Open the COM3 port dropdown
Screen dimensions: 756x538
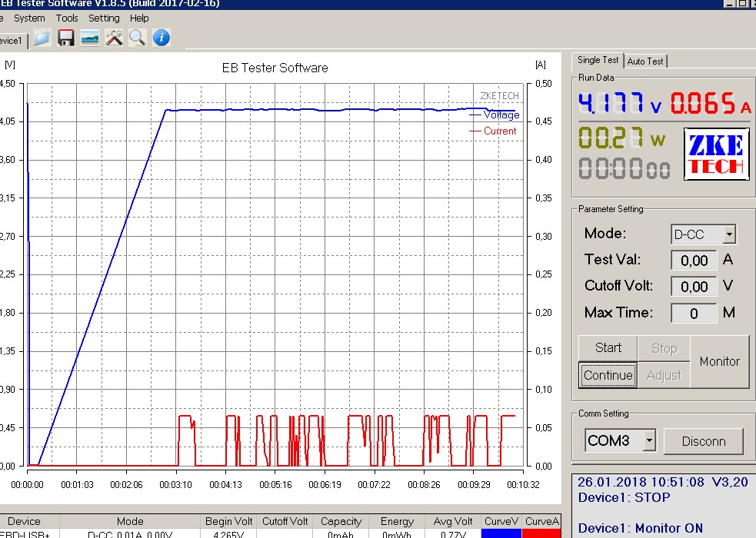coord(649,440)
